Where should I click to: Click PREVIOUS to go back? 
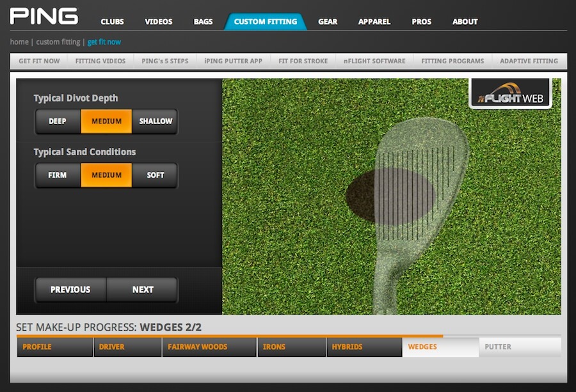tap(70, 289)
